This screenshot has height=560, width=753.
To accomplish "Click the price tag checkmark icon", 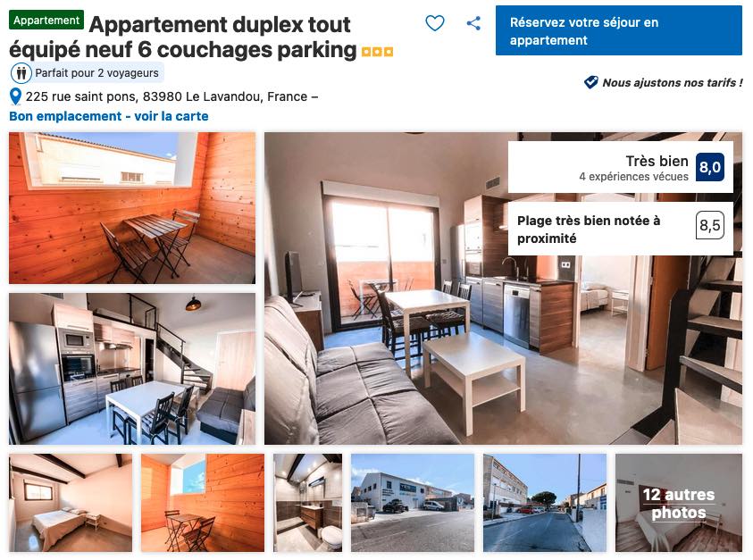I will pos(590,82).
